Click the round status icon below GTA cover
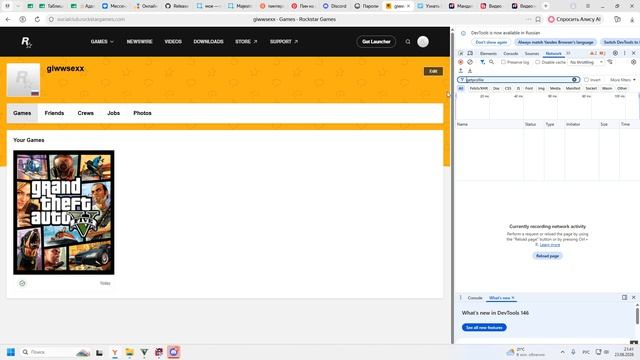 click(x=22, y=283)
